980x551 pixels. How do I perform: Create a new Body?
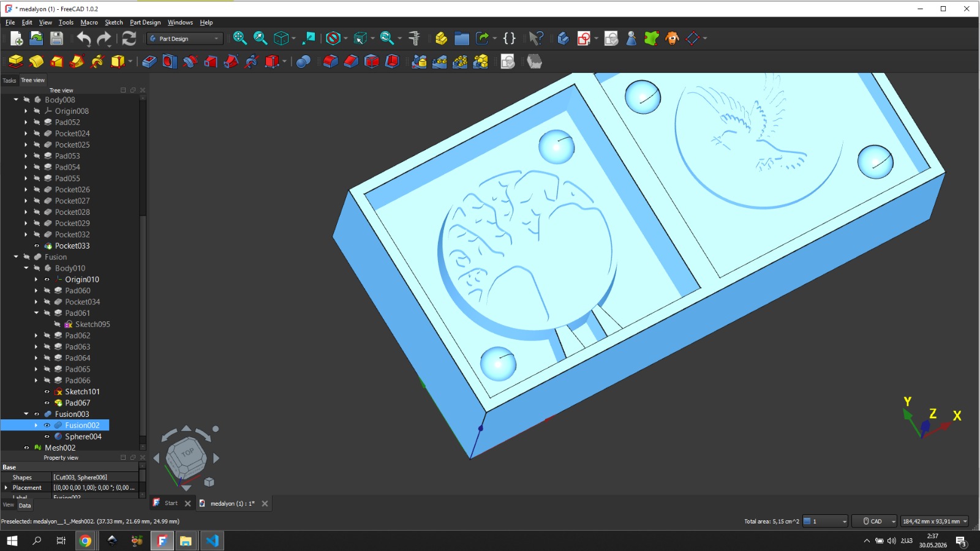563,39
